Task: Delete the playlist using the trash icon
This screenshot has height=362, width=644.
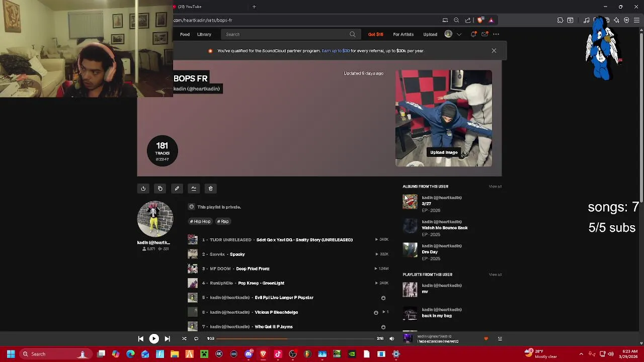Action: click(x=210, y=189)
